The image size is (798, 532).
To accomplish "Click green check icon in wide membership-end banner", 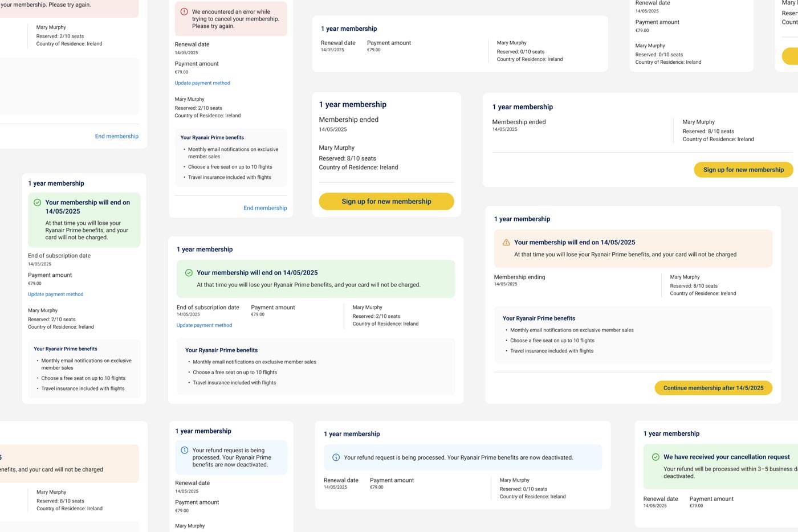I will click(189, 273).
